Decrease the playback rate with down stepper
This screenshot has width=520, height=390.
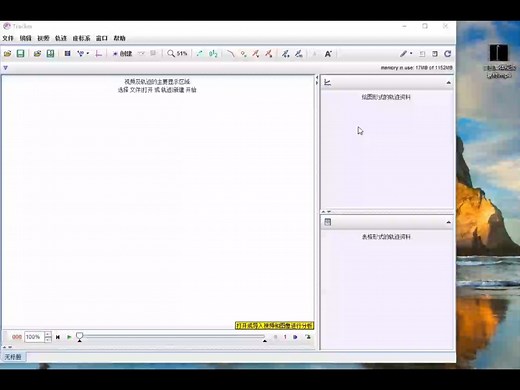click(48, 340)
